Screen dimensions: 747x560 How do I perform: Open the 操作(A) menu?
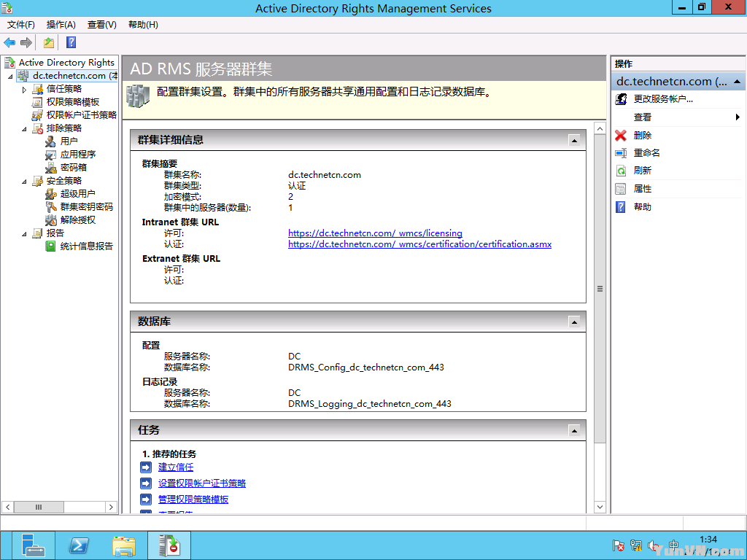[61, 25]
